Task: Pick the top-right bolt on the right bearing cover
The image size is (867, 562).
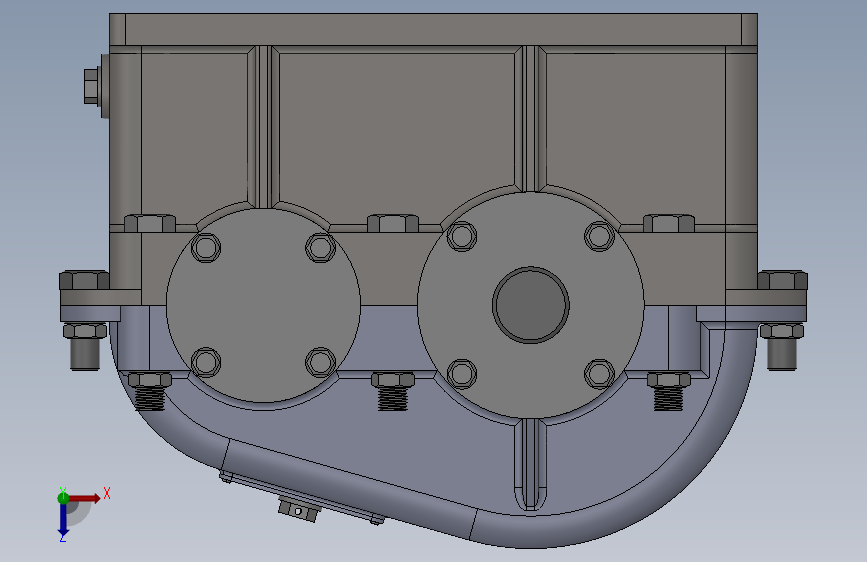Action: (599, 236)
